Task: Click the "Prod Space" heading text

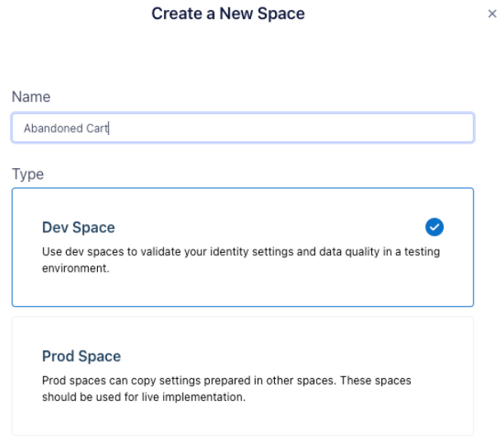Action: [x=81, y=357]
